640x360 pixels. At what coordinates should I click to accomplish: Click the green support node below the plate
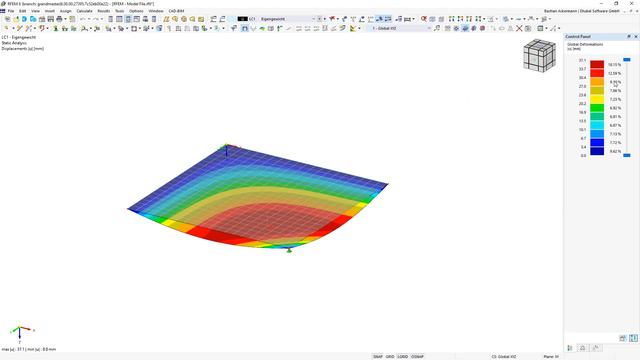(289, 250)
